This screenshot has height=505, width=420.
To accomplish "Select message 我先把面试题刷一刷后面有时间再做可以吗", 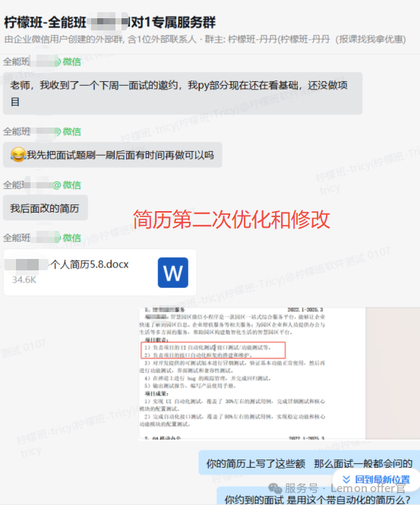I will point(112,155).
